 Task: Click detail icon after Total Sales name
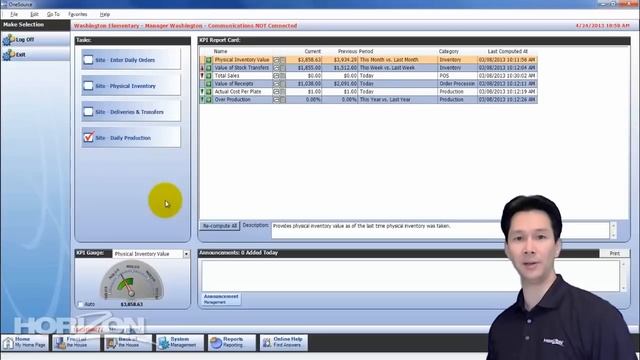276,76
